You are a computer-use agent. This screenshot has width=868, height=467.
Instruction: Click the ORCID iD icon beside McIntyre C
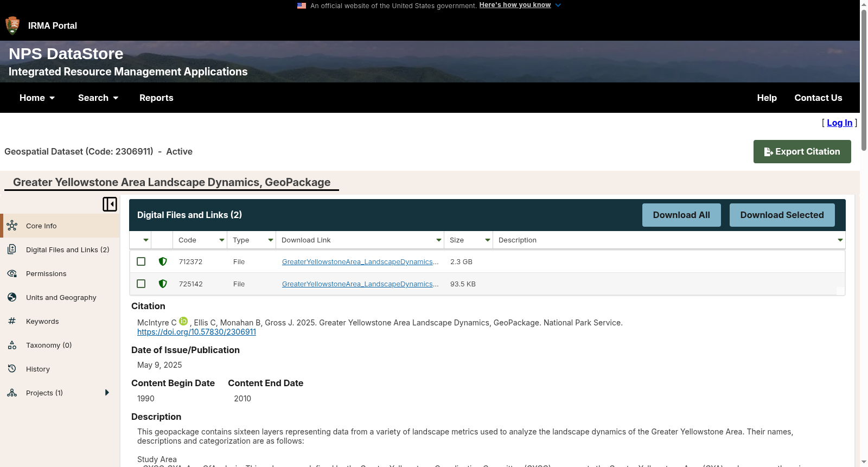click(x=183, y=321)
